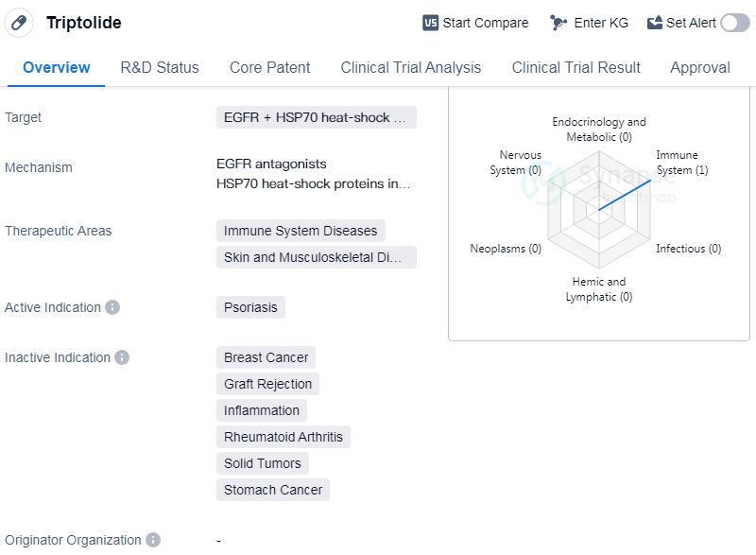Open the Core Patent tab
This screenshot has height=555, width=756.
pos(269,67)
